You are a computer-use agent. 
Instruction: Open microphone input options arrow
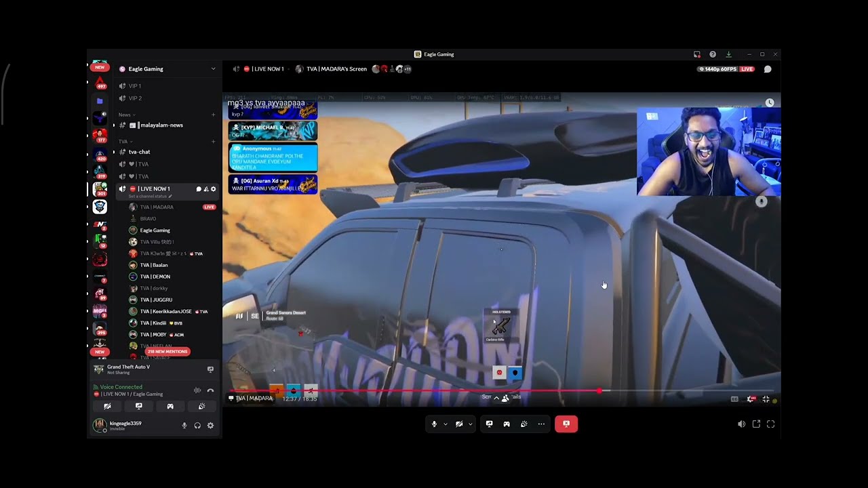click(446, 424)
